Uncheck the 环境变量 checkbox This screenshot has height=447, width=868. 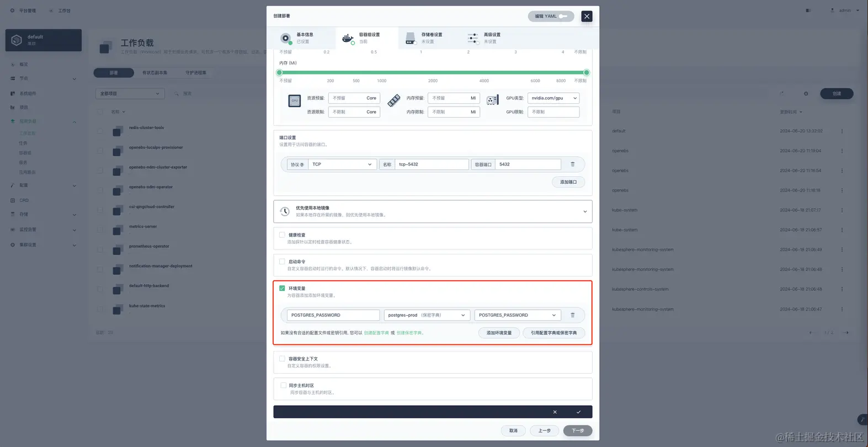282,288
